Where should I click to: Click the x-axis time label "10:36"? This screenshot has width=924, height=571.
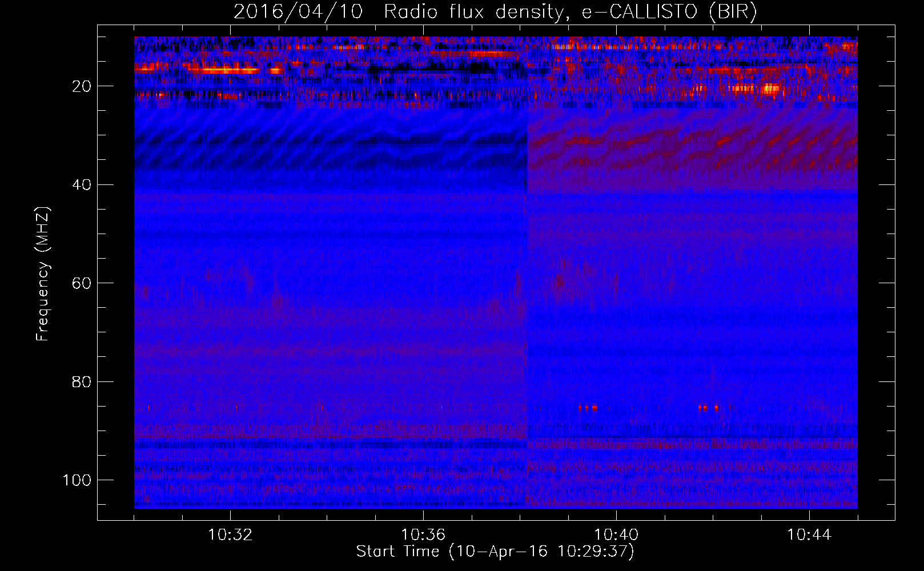423,535
